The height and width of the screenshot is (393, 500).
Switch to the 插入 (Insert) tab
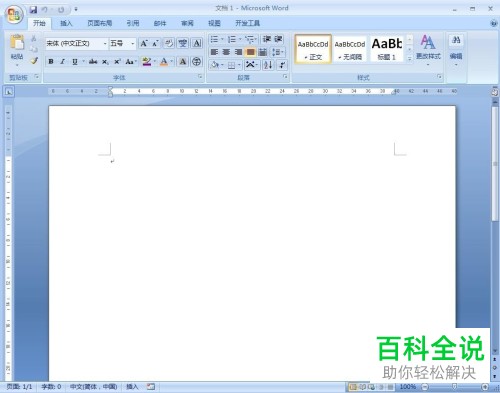pyautogui.click(x=66, y=23)
